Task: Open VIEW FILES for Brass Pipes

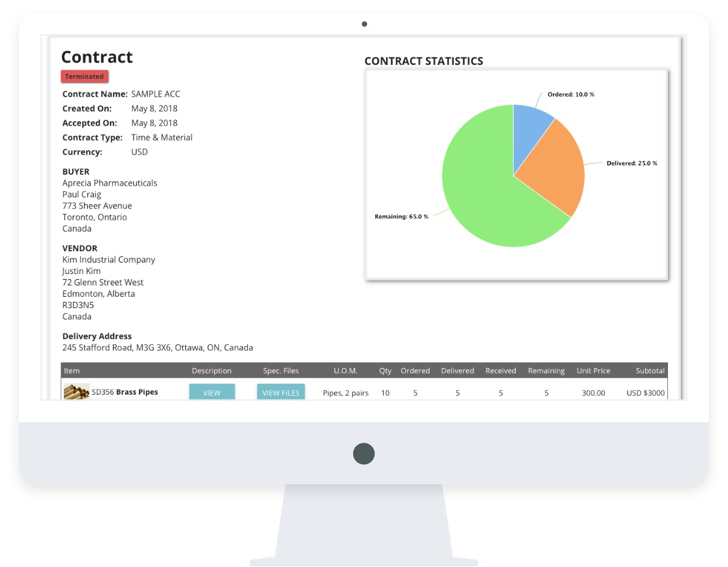Action: coord(281,391)
